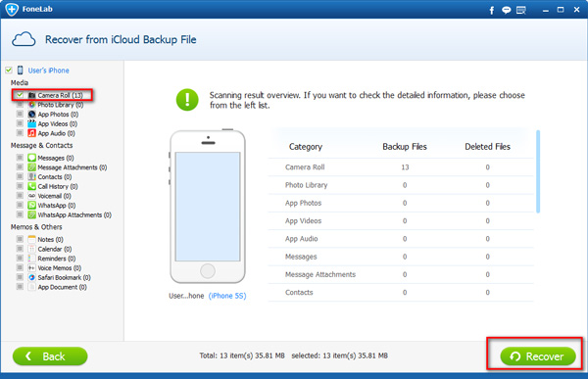The width and height of the screenshot is (588, 379).
Task: Click the iCloud cloud icon in header
Action: tap(24, 39)
